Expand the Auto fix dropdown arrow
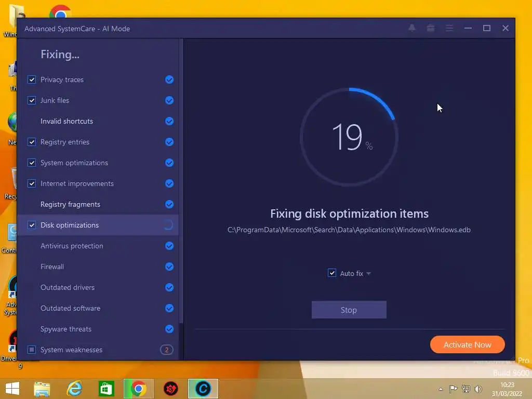The height and width of the screenshot is (399, 532). point(369,273)
